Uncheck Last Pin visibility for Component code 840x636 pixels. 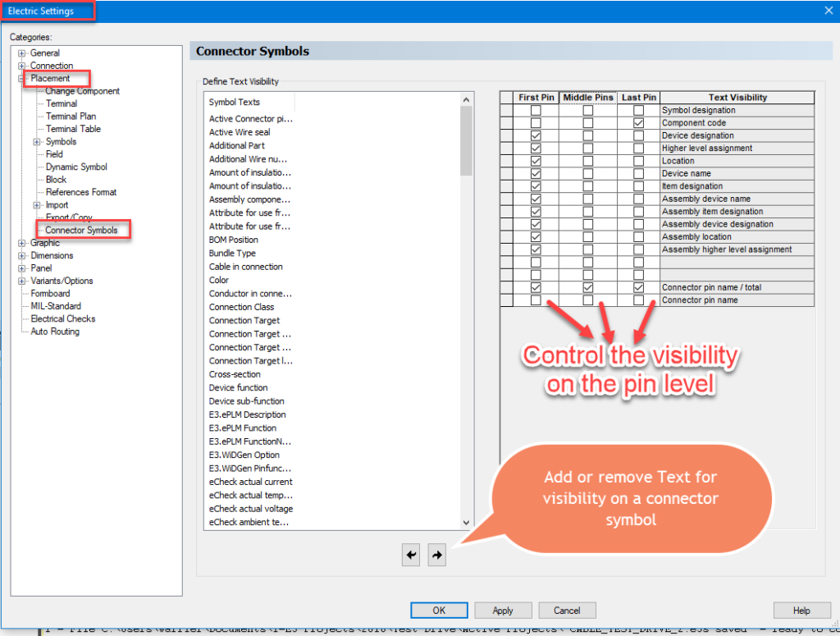pyautogui.click(x=640, y=122)
